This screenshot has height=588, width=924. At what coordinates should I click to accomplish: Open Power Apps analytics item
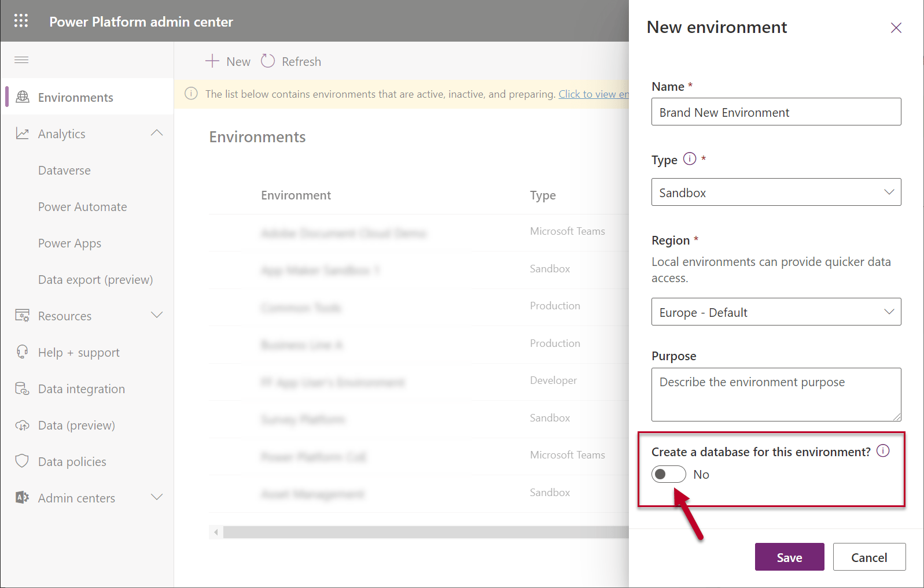click(x=69, y=243)
